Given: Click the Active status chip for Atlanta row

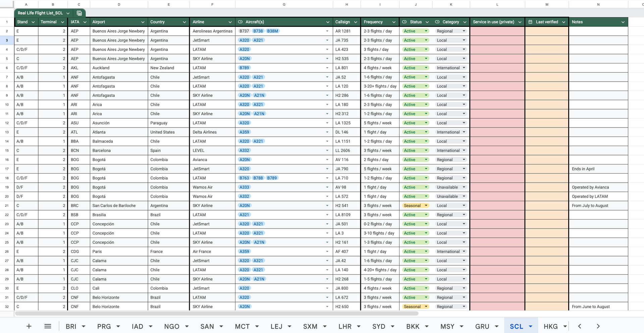Looking at the screenshot, I should point(410,132).
